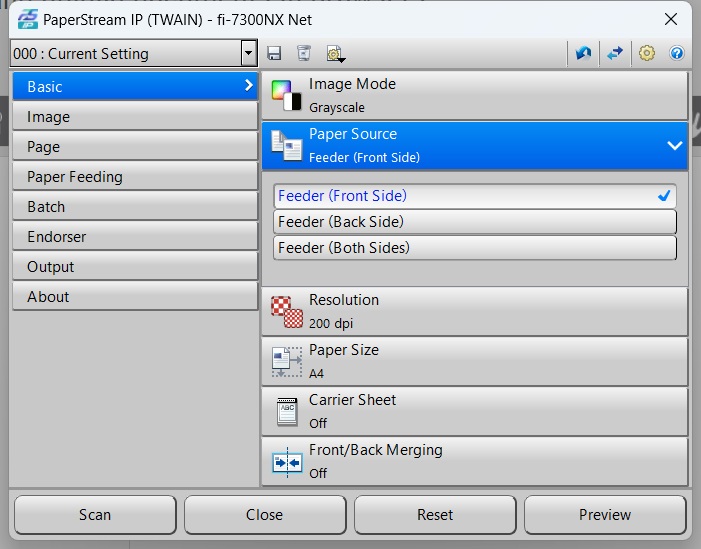Open the profile management folder icon
Viewport: 701px width, 549px height.
tap(335, 53)
